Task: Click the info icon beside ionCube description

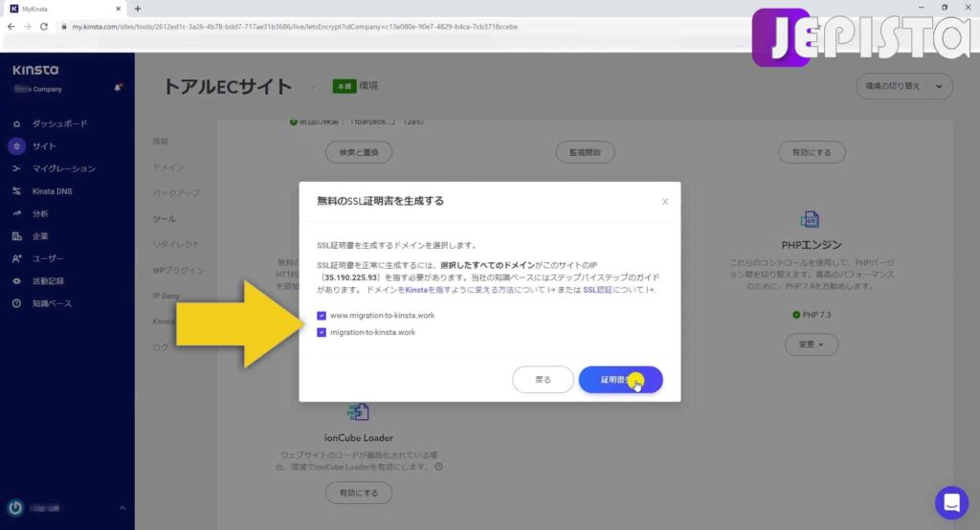Action: [x=438, y=466]
